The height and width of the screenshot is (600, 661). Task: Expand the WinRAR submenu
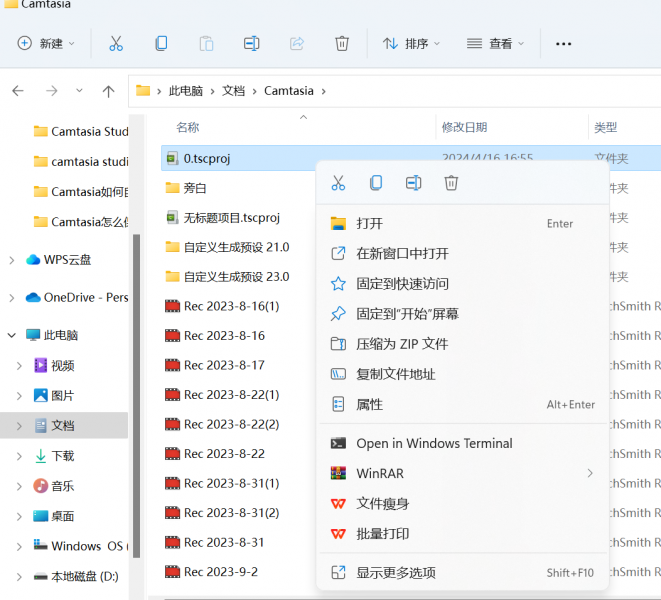pos(590,473)
